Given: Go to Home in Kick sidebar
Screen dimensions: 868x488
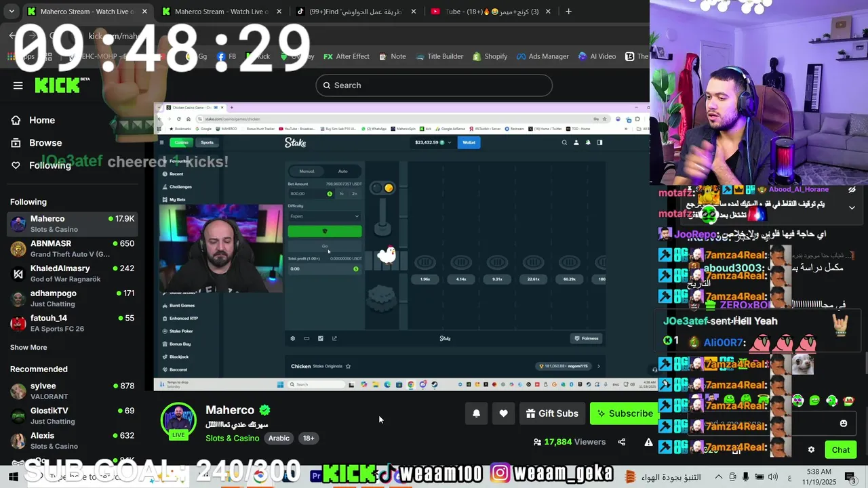Looking at the screenshot, I should tap(42, 120).
